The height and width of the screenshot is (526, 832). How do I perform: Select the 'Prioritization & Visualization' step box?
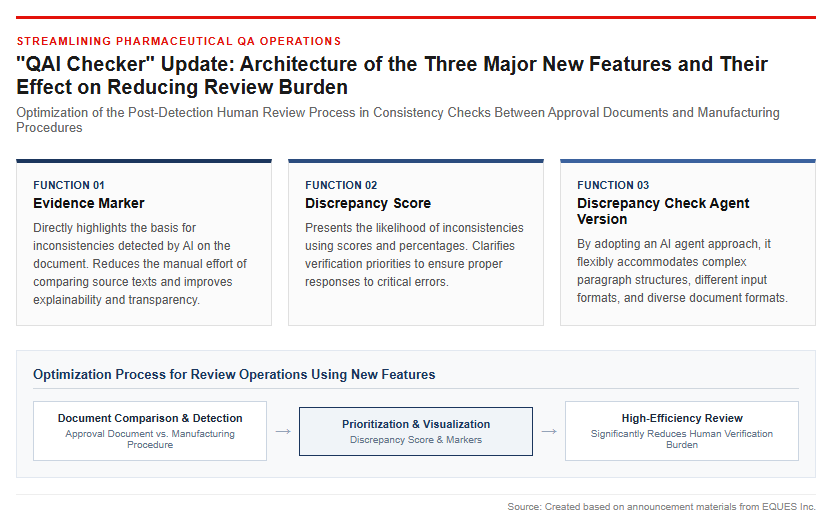click(416, 432)
